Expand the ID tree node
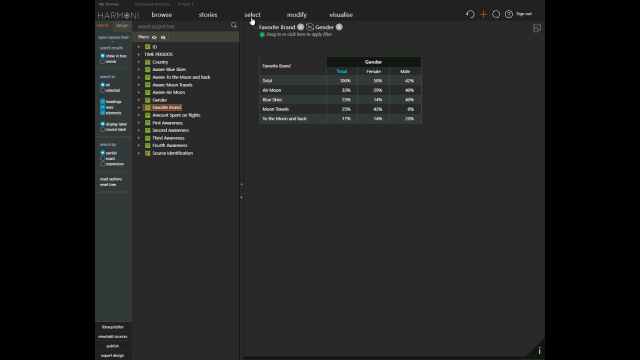The height and width of the screenshot is (360, 640). coord(139,47)
